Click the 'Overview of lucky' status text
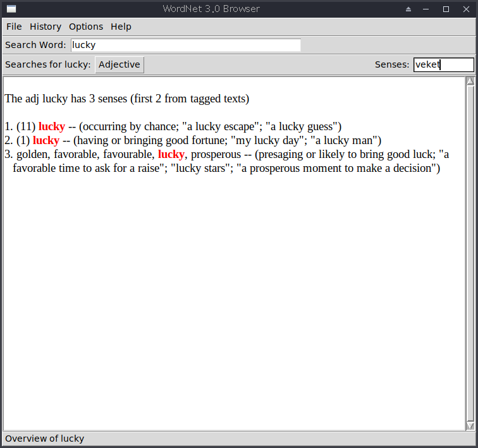478x448 pixels. tap(44, 439)
